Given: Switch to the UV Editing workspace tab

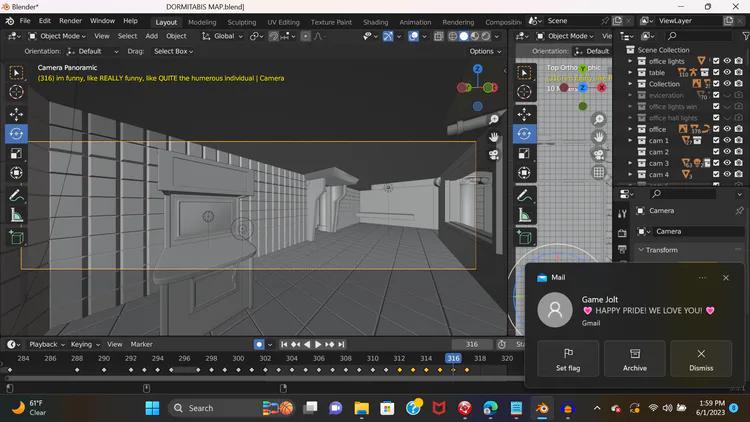Looking at the screenshot, I should pos(283,22).
